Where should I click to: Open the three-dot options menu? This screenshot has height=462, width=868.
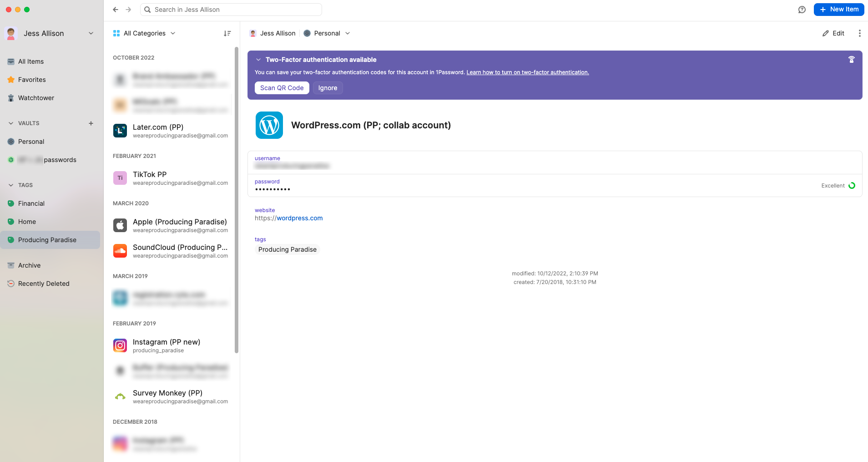coord(860,33)
